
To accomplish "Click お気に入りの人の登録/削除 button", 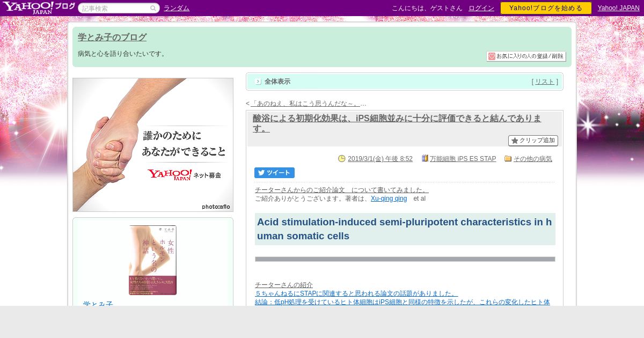I will 526,56.
